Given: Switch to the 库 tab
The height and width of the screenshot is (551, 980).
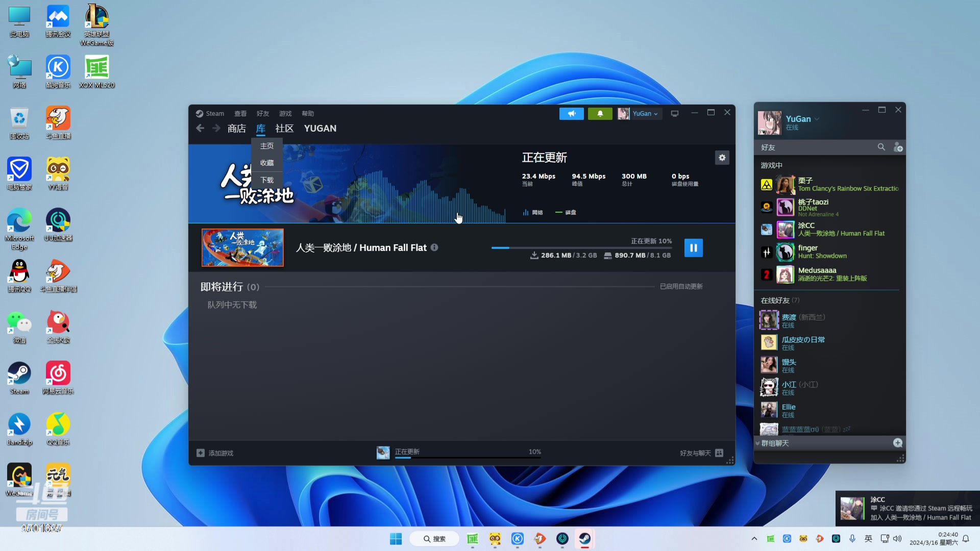Looking at the screenshot, I should (x=261, y=129).
